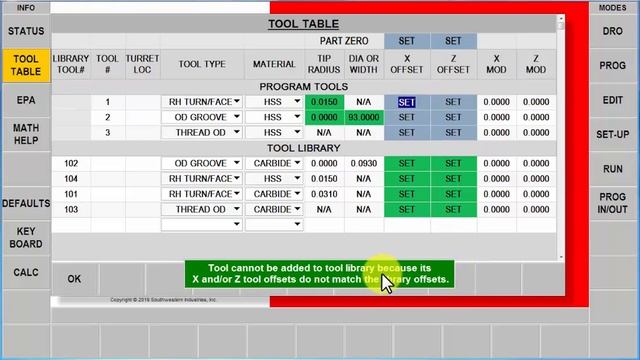Viewport: 640px width, 360px height.
Task: Click Z offset SET for tool 2
Action: (x=453, y=117)
